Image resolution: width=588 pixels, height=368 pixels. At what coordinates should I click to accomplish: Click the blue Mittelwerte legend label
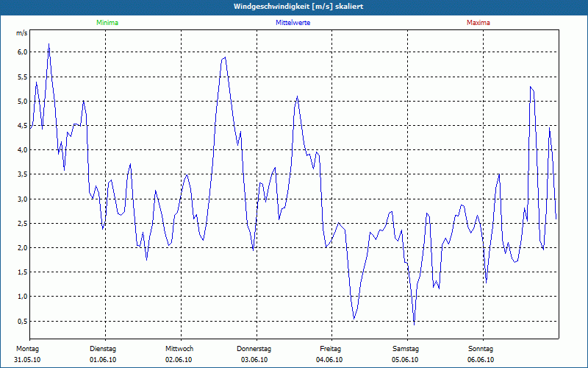pyautogui.click(x=293, y=23)
